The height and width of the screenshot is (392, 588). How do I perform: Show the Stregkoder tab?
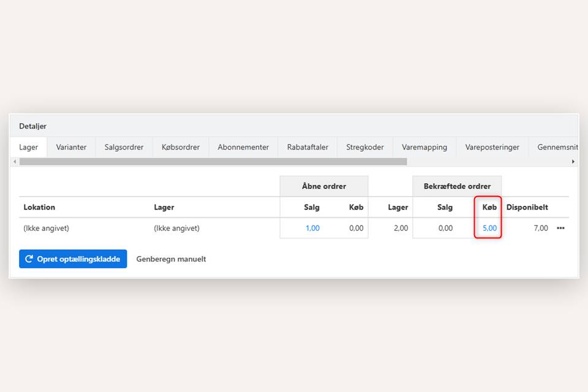pyautogui.click(x=365, y=147)
